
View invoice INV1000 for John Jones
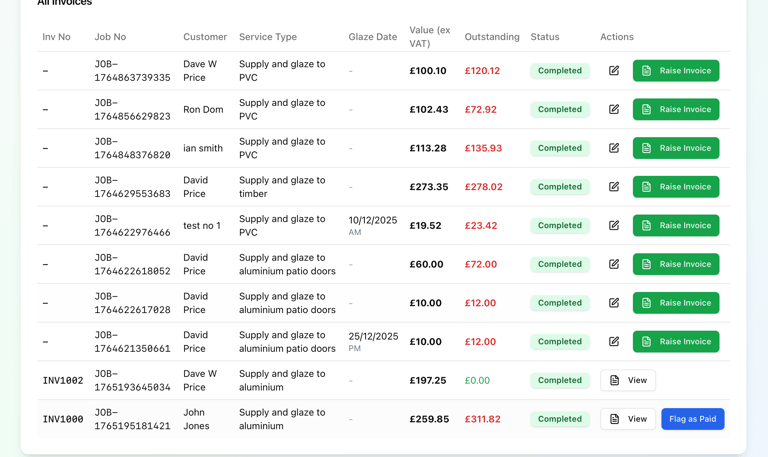pyautogui.click(x=628, y=419)
